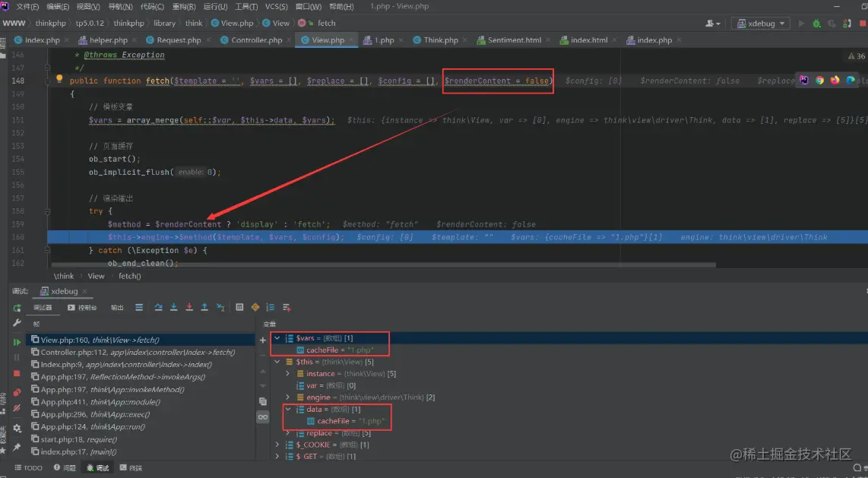Open the user account dropdown icon

[713, 24]
